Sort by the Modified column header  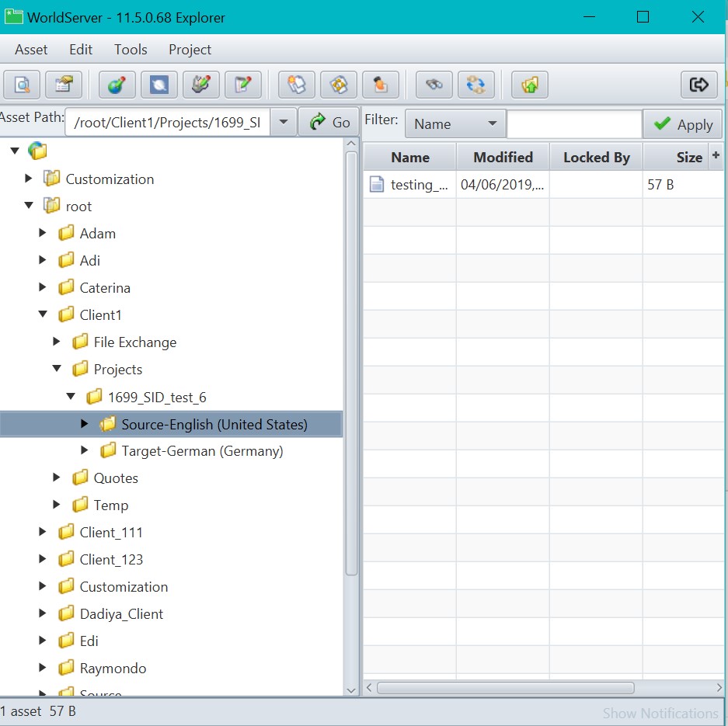click(x=503, y=158)
